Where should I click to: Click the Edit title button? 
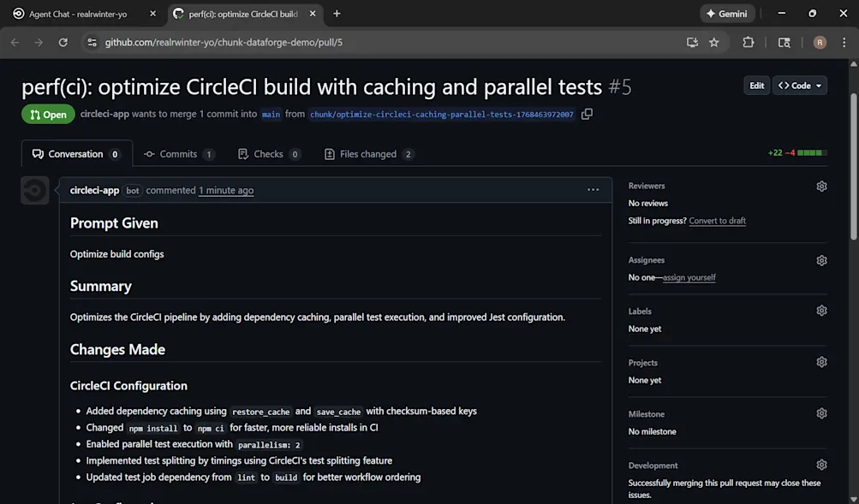[x=756, y=86]
